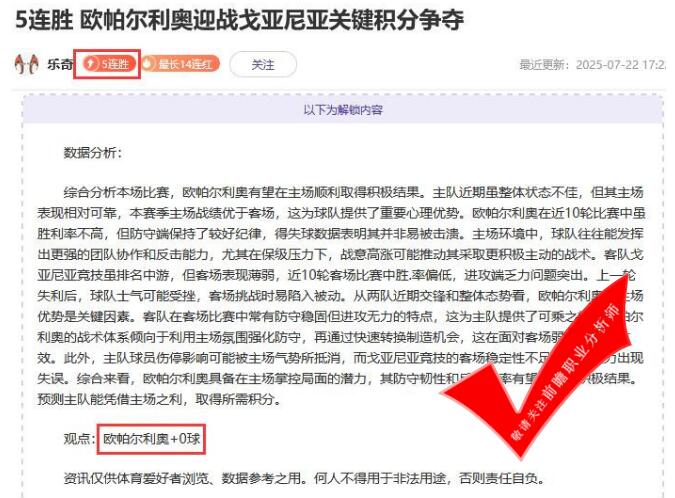675x498 pixels.
Task: Click the 欧帕尔利奥+0球 prediction box
Action: [x=152, y=439]
